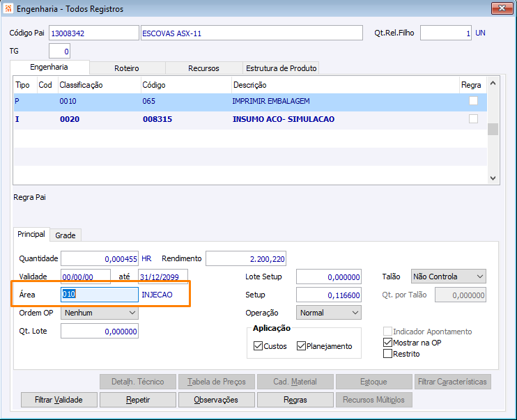This screenshot has height=420, width=517.
Task: Select the Estrutura de Produto tab
Action: click(x=281, y=68)
